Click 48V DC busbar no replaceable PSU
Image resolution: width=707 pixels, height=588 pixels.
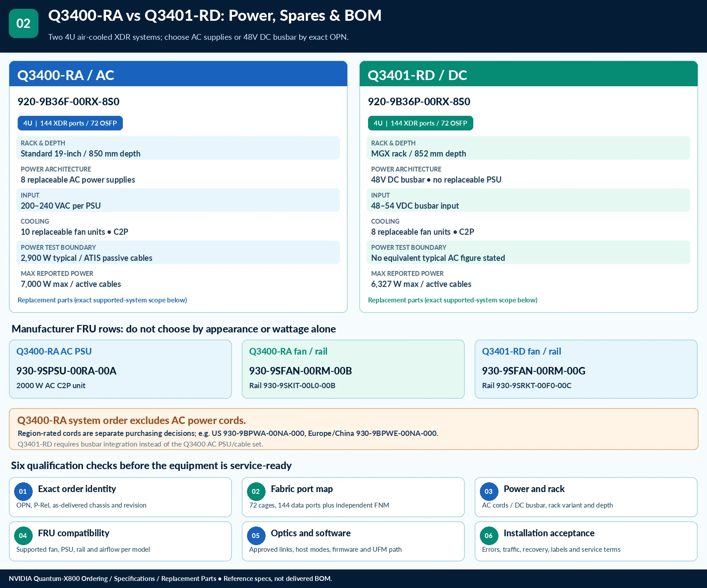436,180
